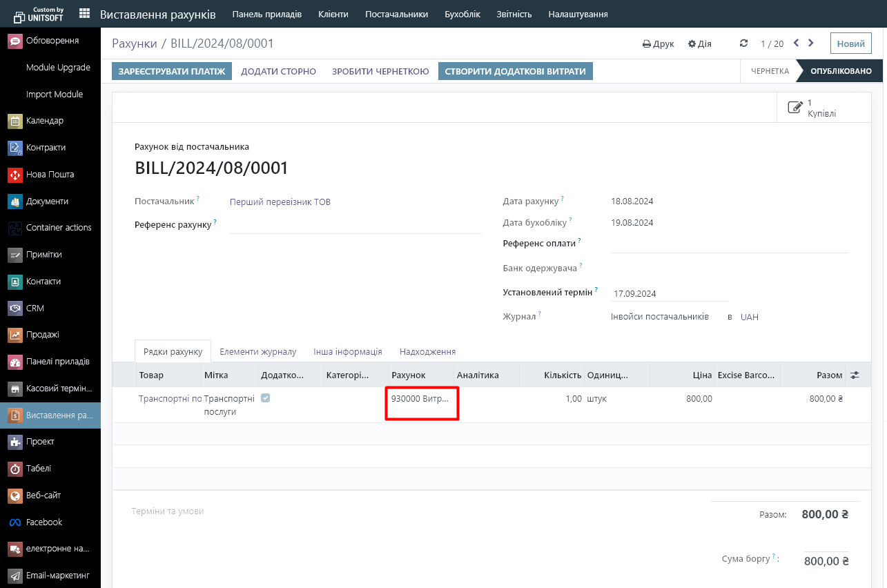Click the Референс рахунку input field
Screen dimensions: 887x588
coord(355,225)
